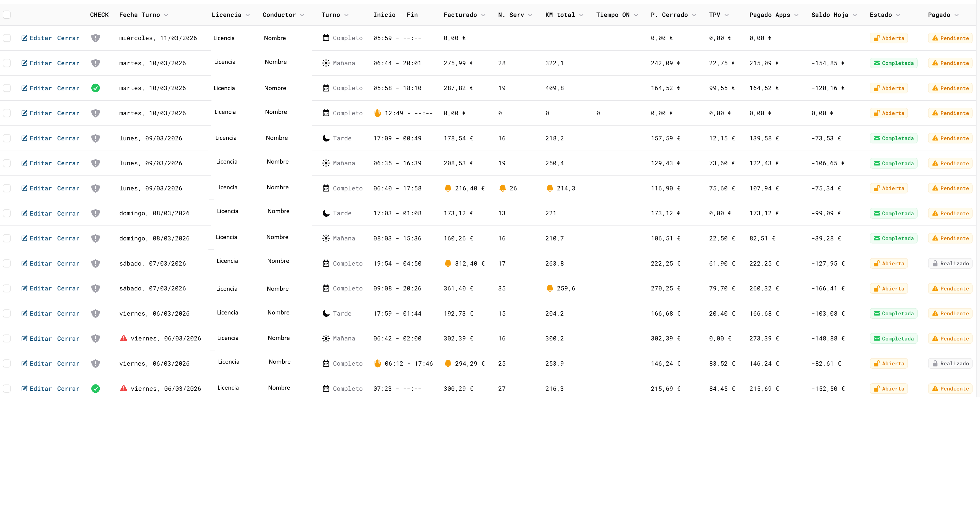Check the select-all checkbox in the header
Image resolution: width=980 pixels, height=527 pixels.
7,14
